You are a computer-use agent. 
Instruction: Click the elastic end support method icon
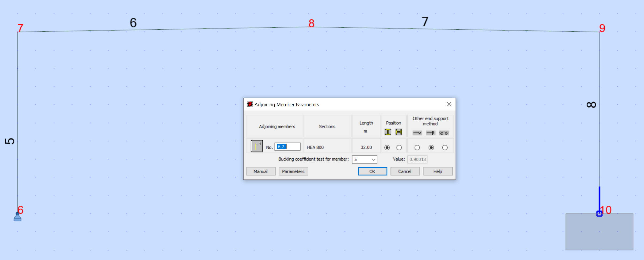pyautogui.click(x=444, y=133)
